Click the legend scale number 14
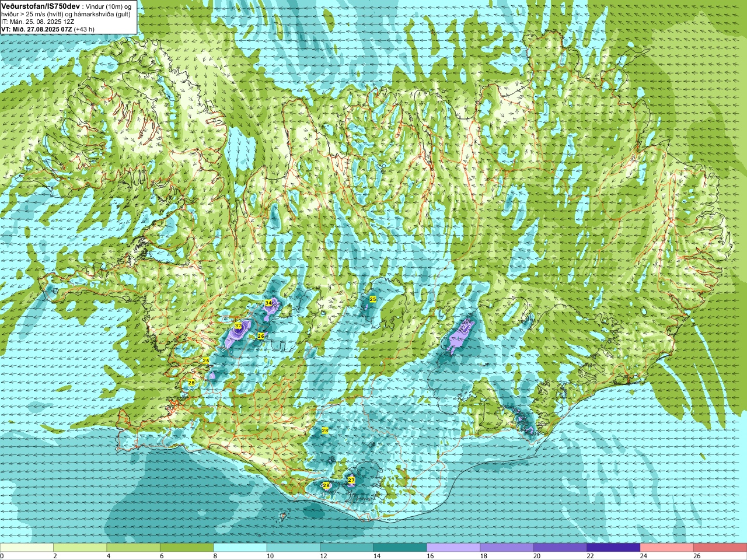 (x=376, y=556)
